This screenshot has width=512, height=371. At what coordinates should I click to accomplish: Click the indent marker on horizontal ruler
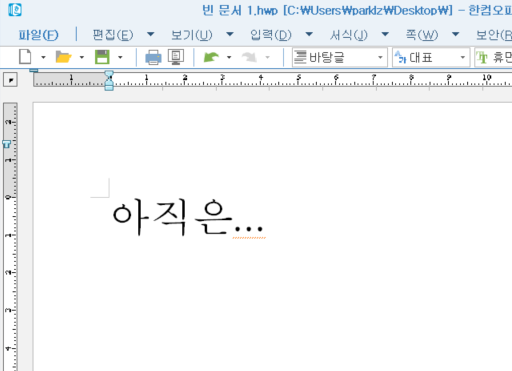109,80
